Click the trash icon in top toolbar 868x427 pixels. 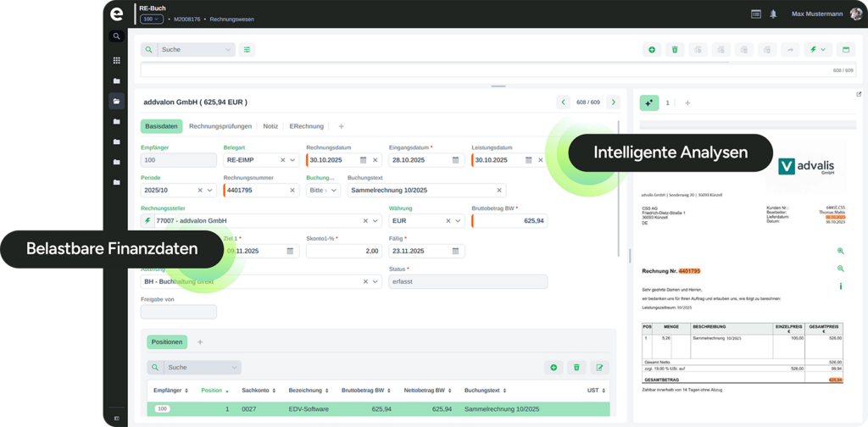coord(675,50)
